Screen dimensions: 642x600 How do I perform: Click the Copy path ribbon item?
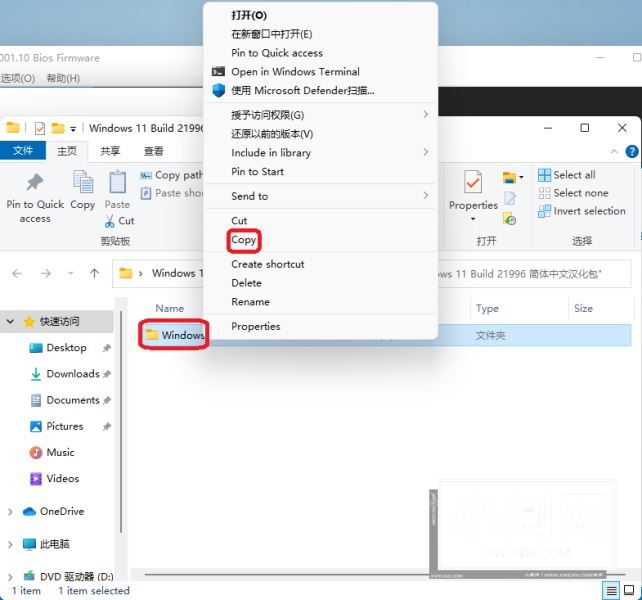pos(171,175)
